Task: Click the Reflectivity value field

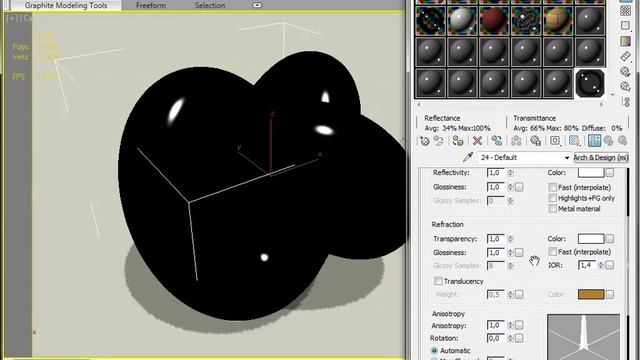Action: pyautogui.click(x=496, y=173)
